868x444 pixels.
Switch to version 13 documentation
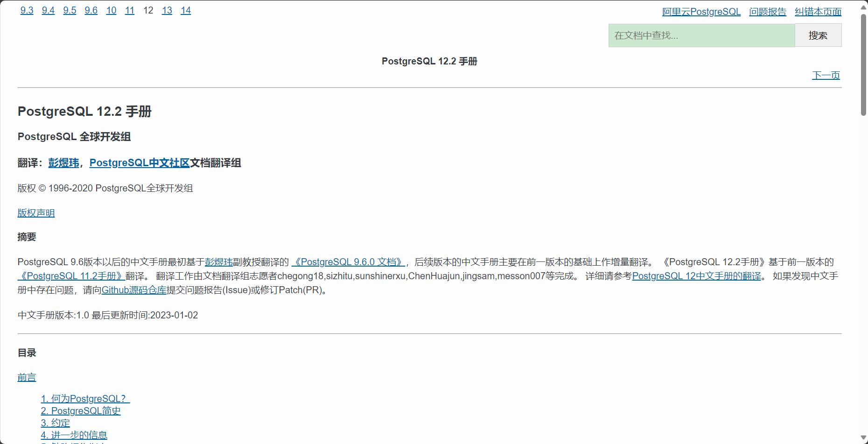click(x=167, y=10)
